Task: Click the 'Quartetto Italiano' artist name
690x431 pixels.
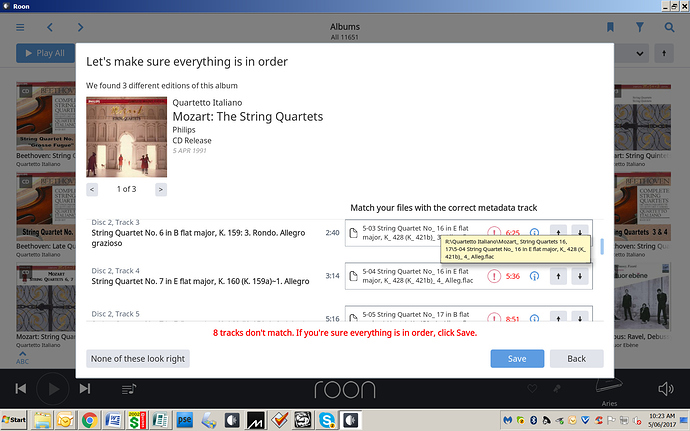Action: (207, 103)
